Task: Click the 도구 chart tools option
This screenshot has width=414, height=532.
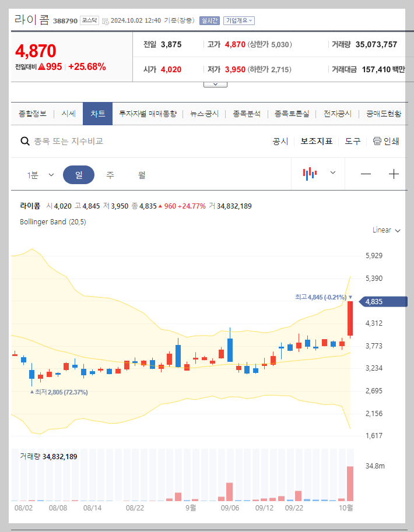Action: click(x=353, y=141)
